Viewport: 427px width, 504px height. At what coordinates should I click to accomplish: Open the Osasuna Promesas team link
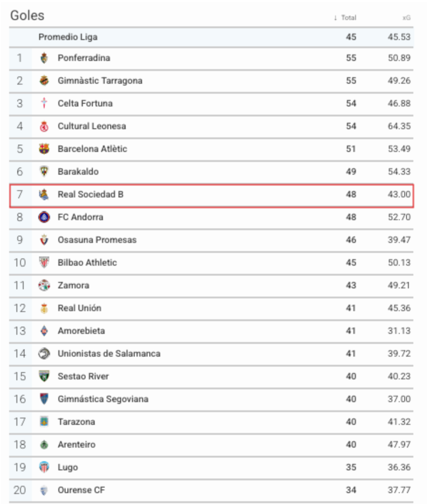[97, 240]
